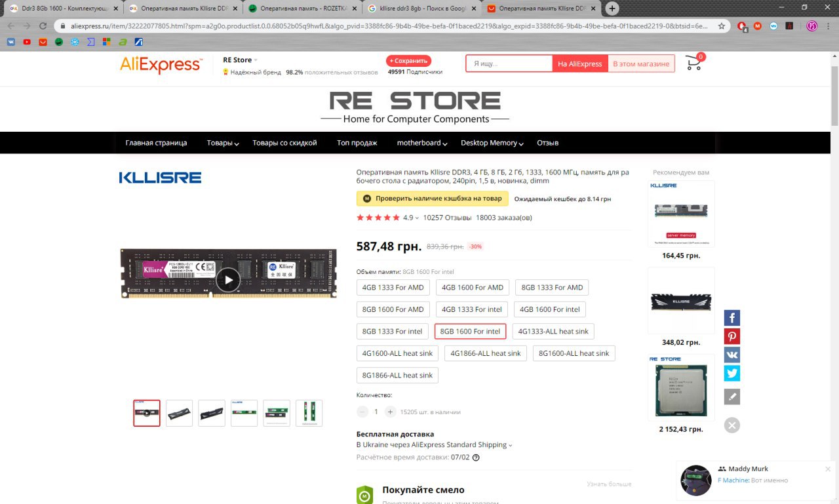Open the React atom bookmark icon
This screenshot has height=504, width=839.
(75, 42)
